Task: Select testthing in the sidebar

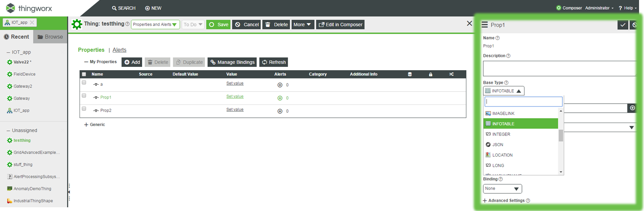Action: point(19,140)
